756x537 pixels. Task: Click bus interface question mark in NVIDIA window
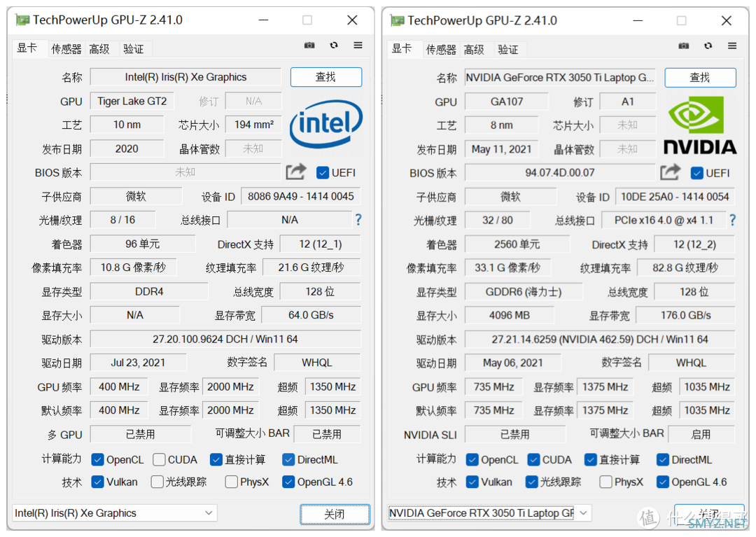(732, 221)
